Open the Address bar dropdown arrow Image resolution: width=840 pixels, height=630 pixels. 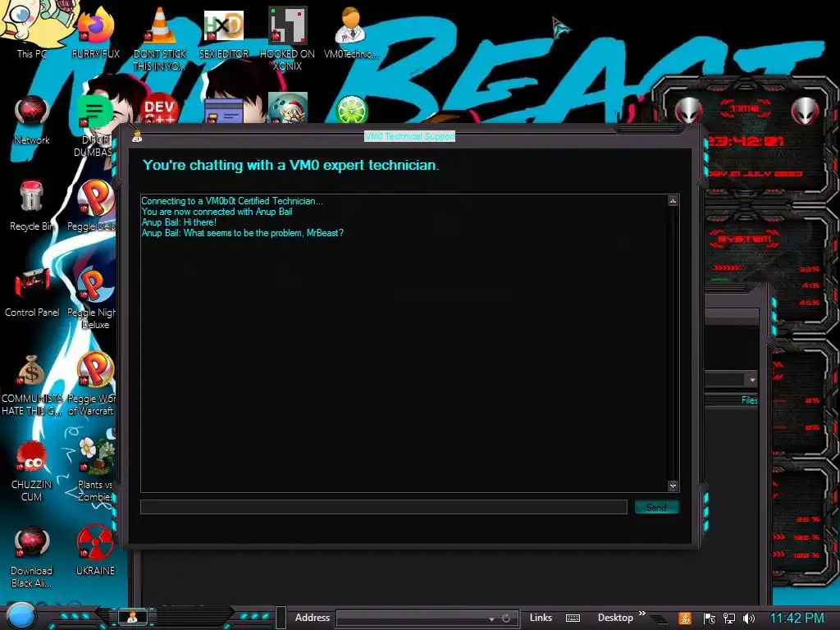tap(491, 619)
